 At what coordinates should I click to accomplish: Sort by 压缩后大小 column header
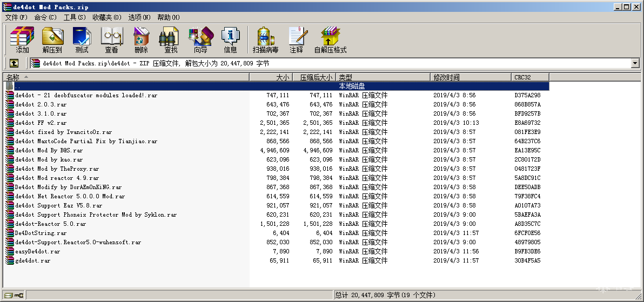point(314,77)
